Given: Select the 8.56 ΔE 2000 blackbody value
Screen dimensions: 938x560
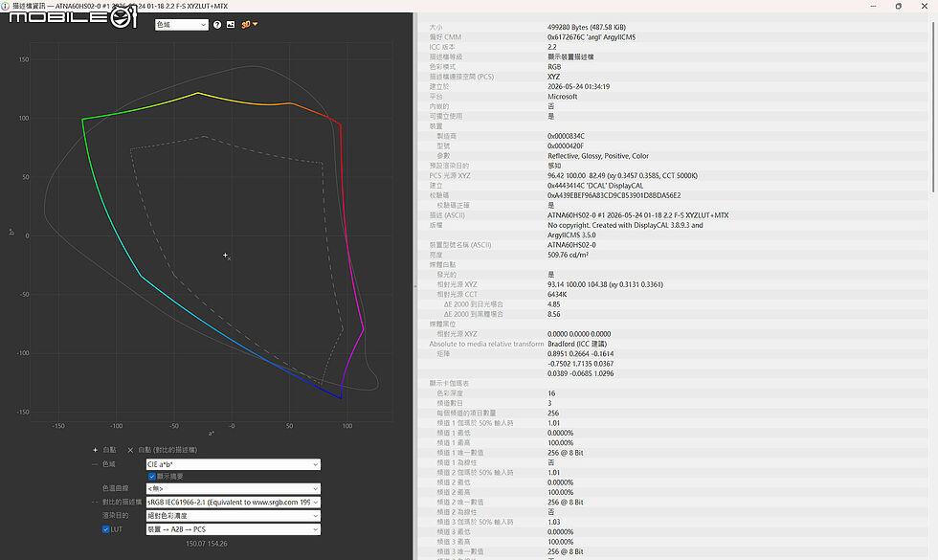Looking at the screenshot, I should 553,314.
